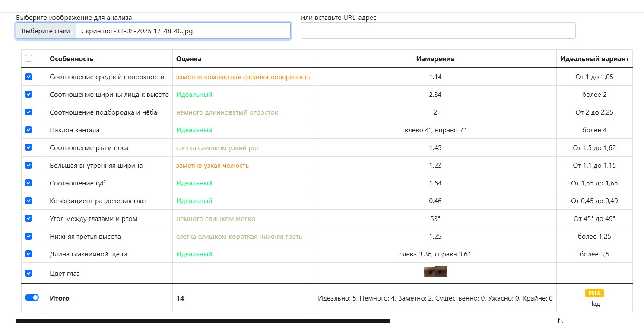Uncheck 'Соотношение ширины лица к высоте' checkbox
Screen dimensions: 644x323
click(29, 94)
